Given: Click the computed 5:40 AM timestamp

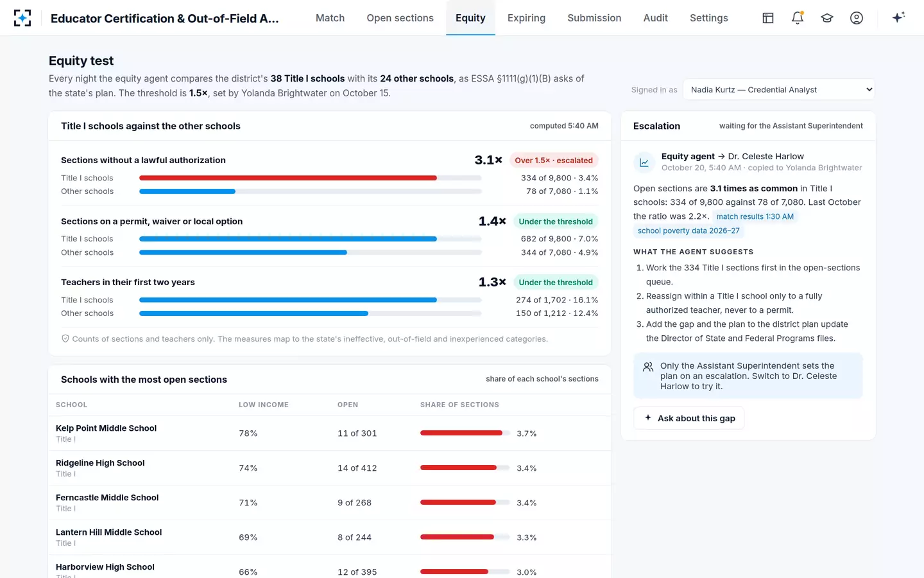Looking at the screenshot, I should coord(564,126).
